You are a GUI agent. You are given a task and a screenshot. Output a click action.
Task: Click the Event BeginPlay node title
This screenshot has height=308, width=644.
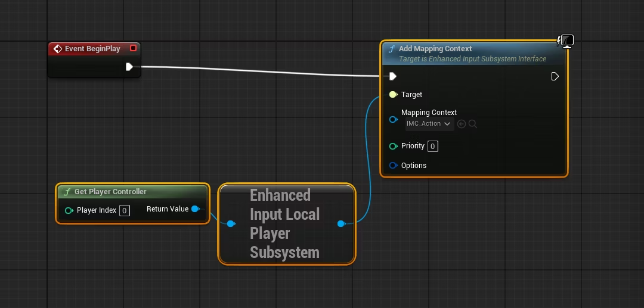92,49
